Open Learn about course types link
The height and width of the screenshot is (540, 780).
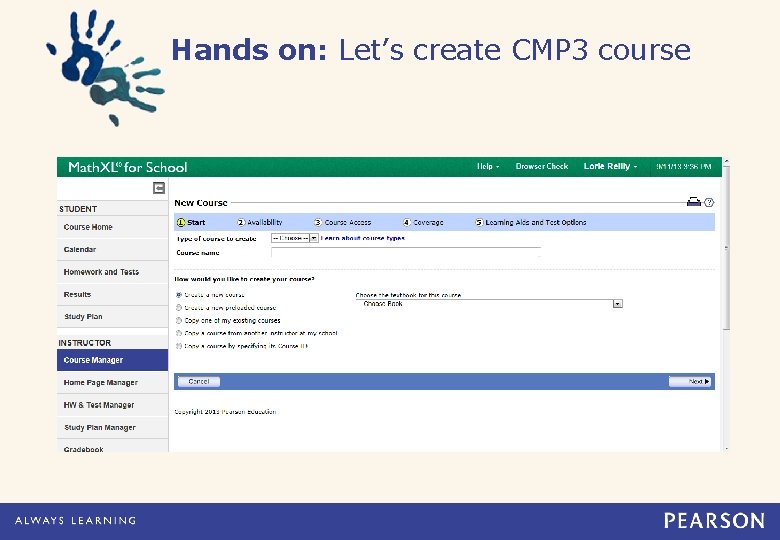[x=363, y=238]
